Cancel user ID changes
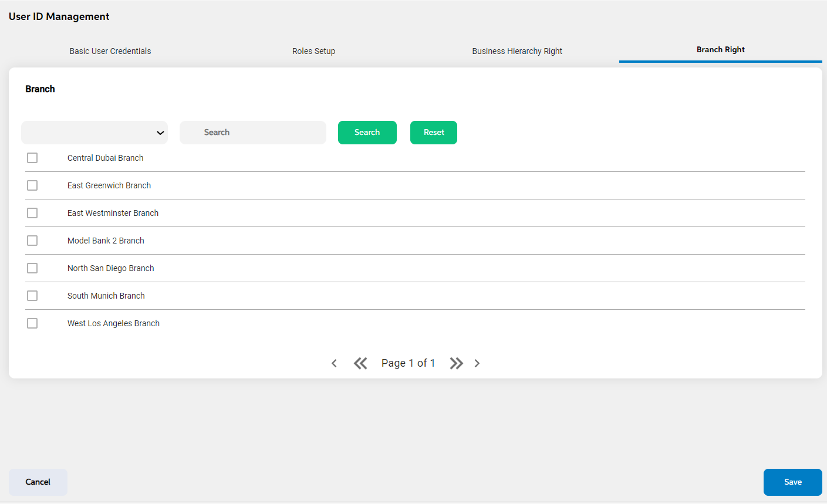The height and width of the screenshot is (504, 827). (x=38, y=482)
